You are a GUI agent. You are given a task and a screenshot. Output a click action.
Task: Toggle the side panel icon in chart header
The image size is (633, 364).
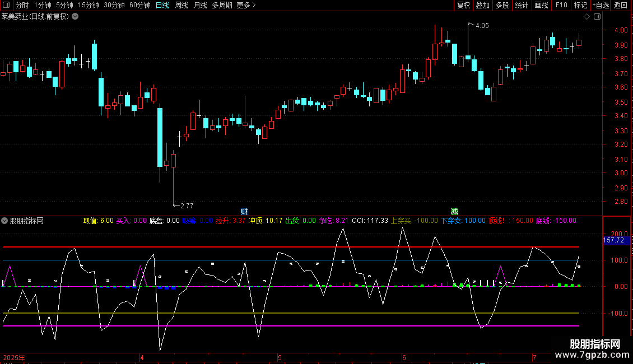pos(597,17)
